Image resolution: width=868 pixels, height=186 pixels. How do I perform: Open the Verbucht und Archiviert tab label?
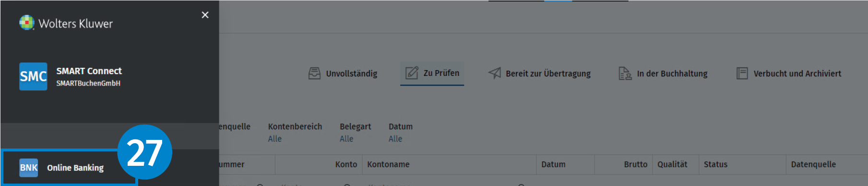pyautogui.click(x=797, y=74)
